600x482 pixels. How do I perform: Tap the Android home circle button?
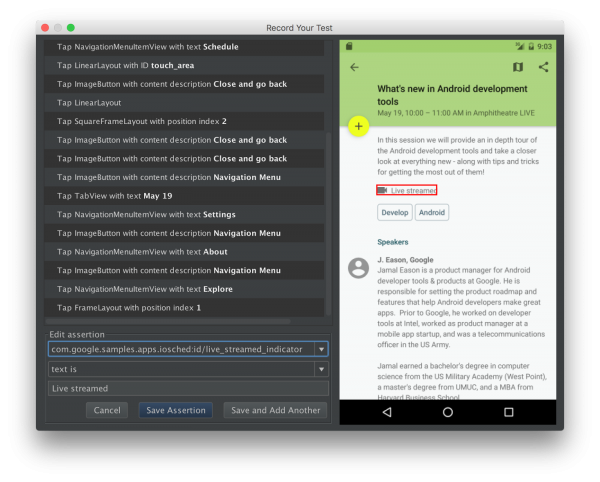click(448, 412)
